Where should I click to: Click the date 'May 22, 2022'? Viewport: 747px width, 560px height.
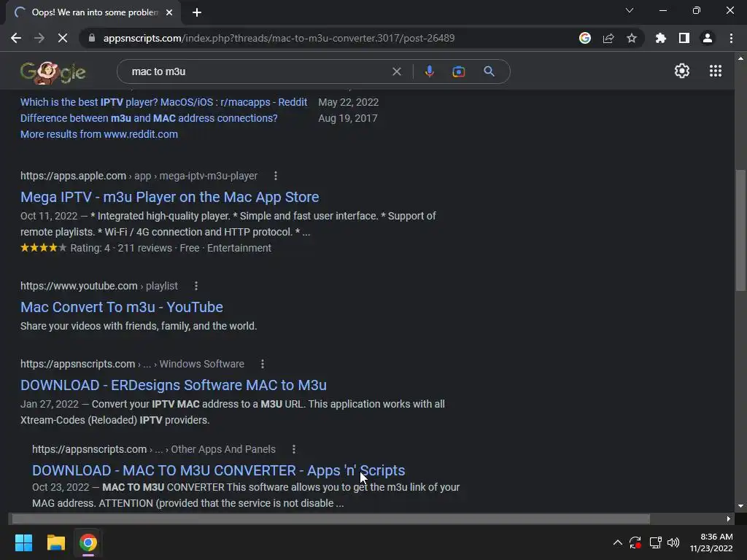(x=348, y=102)
